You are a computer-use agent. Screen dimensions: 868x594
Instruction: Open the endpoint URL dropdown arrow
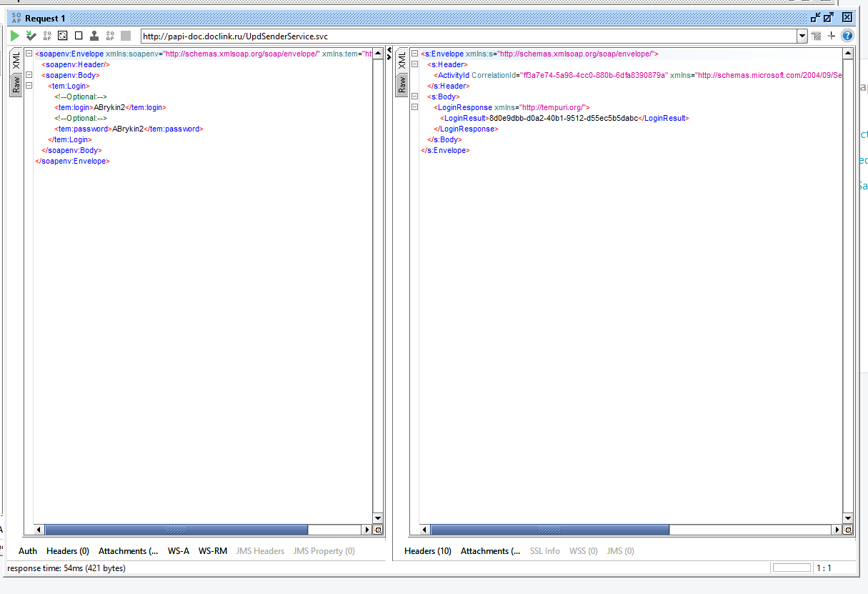(x=802, y=36)
